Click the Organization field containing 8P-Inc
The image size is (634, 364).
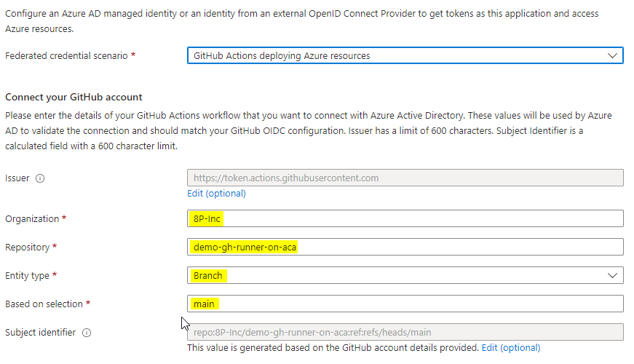(405, 218)
